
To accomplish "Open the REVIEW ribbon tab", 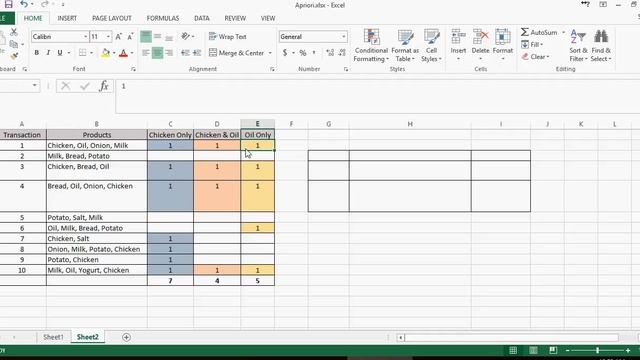I will (235, 18).
